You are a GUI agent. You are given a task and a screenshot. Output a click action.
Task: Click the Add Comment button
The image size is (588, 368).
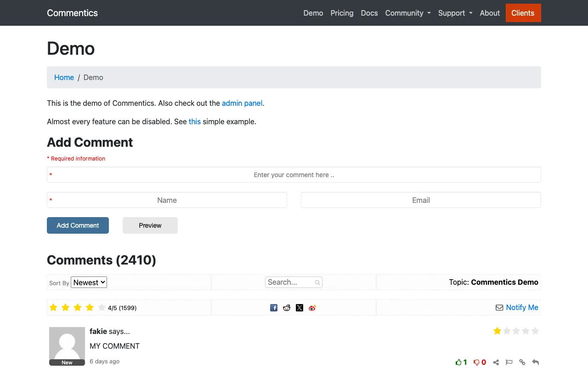[78, 225]
